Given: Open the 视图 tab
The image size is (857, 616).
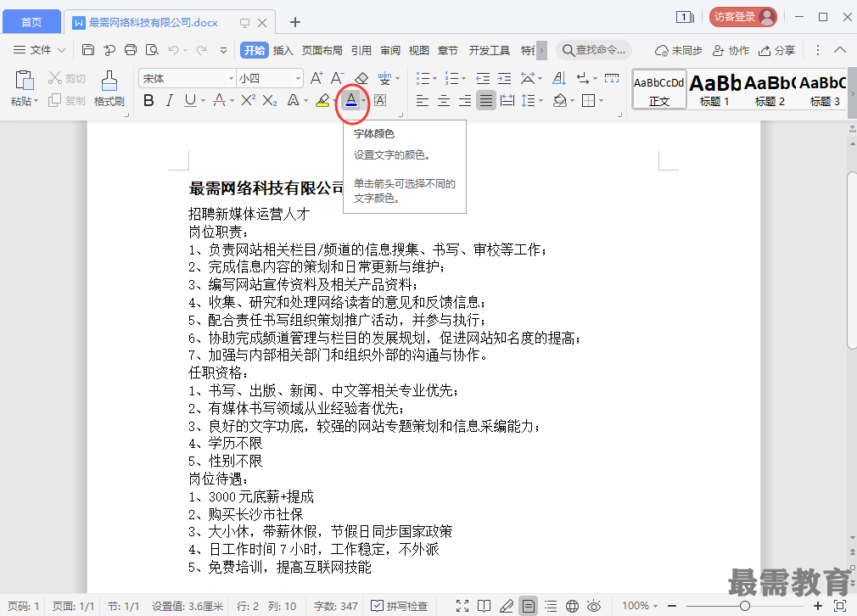Looking at the screenshot, I should [418, 50].
